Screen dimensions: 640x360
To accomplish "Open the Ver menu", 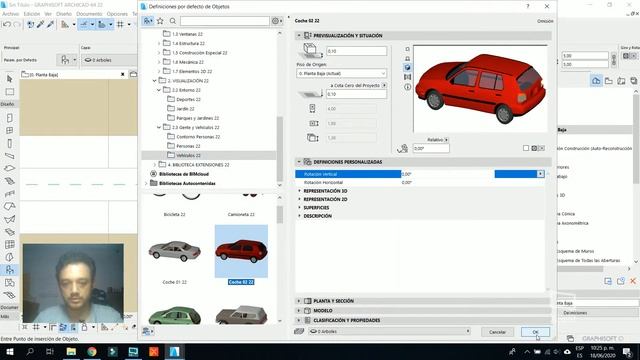I will coord(48,14).
